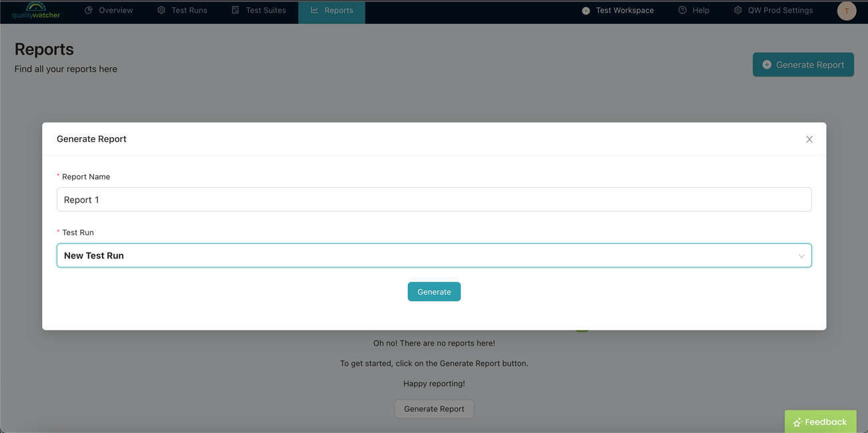The image size is (868, 433).
Task: Click 'Find all your reports here' subtitle
Action: 66,69
